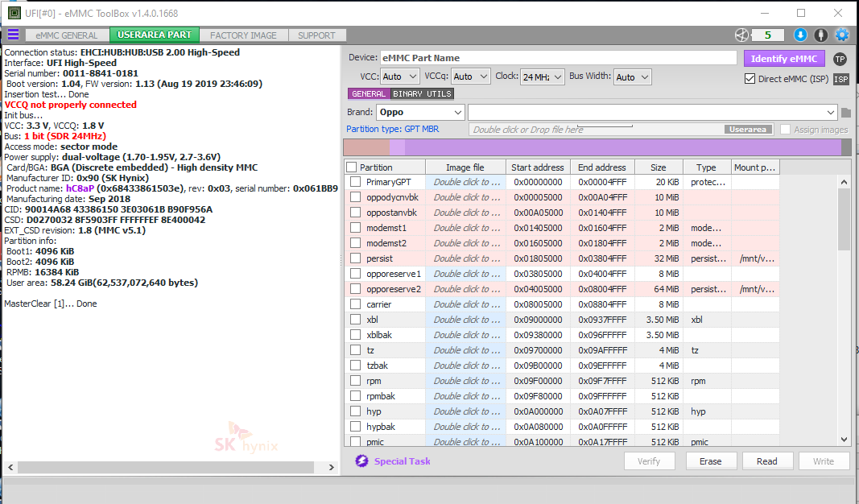Click the log panel scroll-left arrow
This screenshot has width=859, height=504.
[x=10, y=467]
